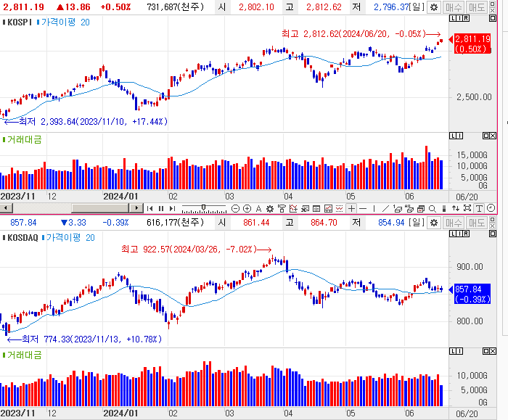
Task: Open chart toolbar settings gear
Action: 270,208
